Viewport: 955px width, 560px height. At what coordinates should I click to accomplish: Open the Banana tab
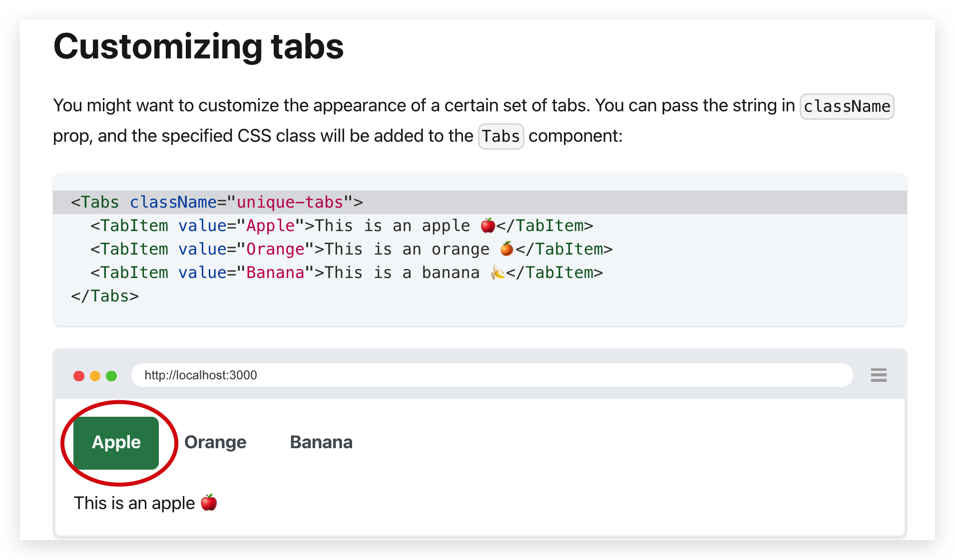coord(321,442)
